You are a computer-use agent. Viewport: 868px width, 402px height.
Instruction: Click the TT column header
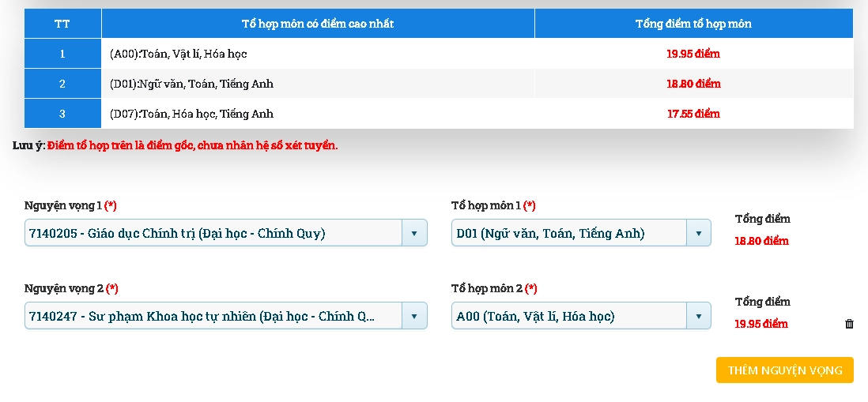point(62,24)
